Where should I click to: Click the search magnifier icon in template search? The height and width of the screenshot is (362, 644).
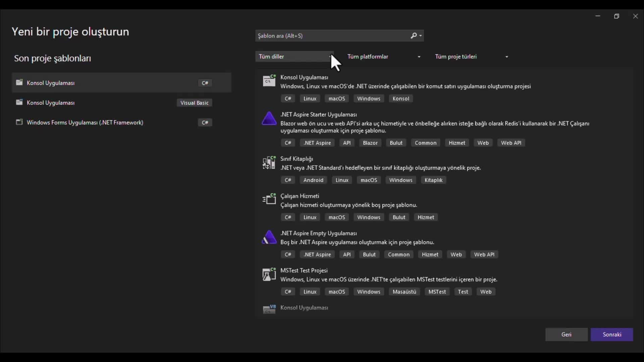(x=414, y=36)
